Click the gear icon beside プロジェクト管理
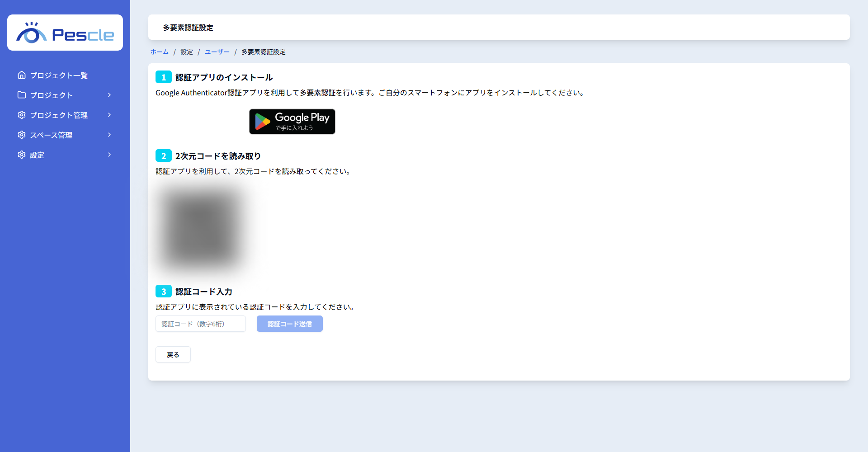This screenshot has width=868, height=452. click(22, 115)
